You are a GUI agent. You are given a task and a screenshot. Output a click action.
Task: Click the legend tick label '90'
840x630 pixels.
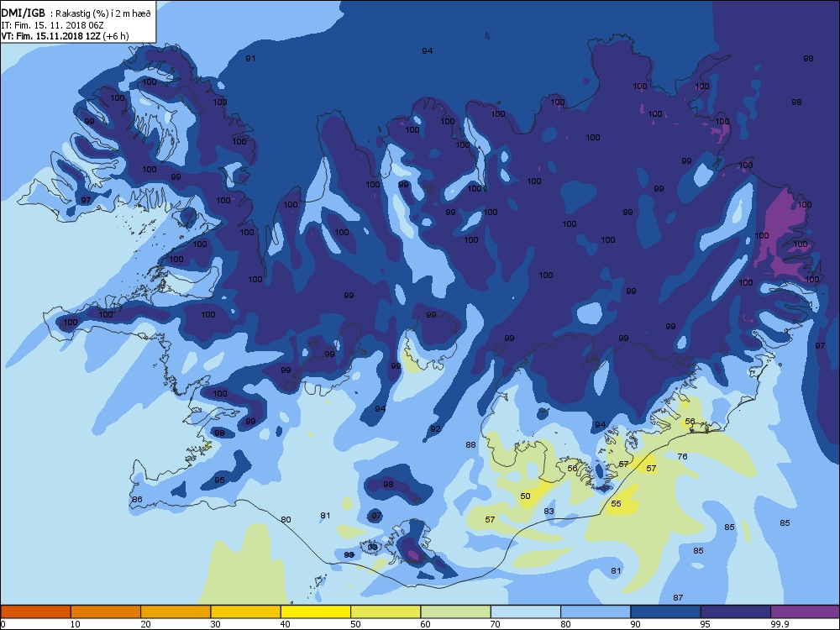pos(635,624)
